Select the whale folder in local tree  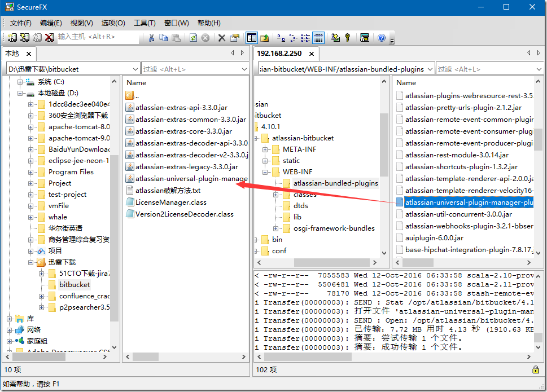tap(58, 217)
